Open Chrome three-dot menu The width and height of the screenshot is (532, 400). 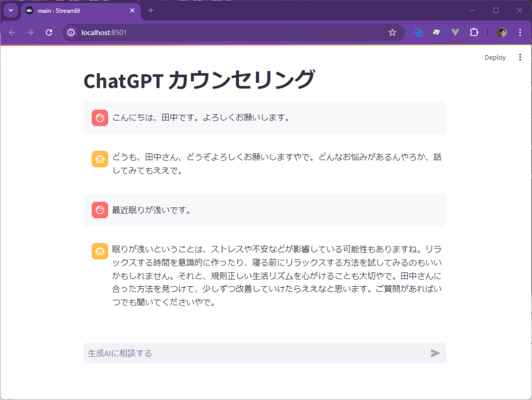pos(520,33)
